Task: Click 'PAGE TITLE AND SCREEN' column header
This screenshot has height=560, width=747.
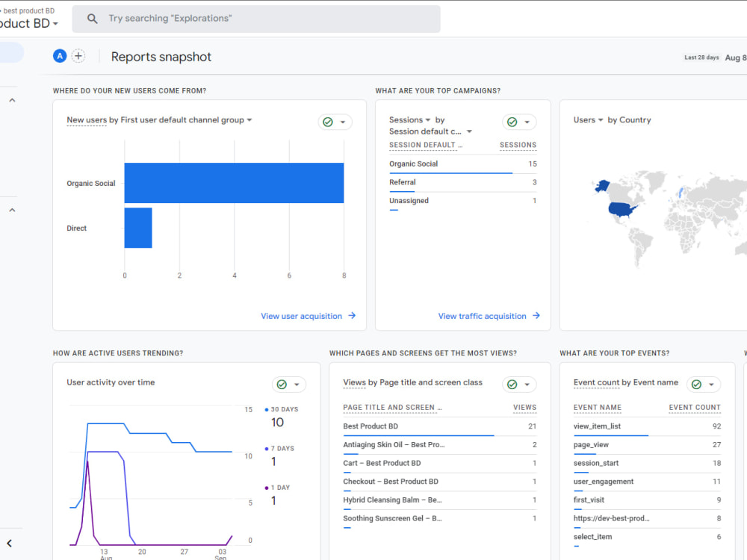Action: point(393,408)
